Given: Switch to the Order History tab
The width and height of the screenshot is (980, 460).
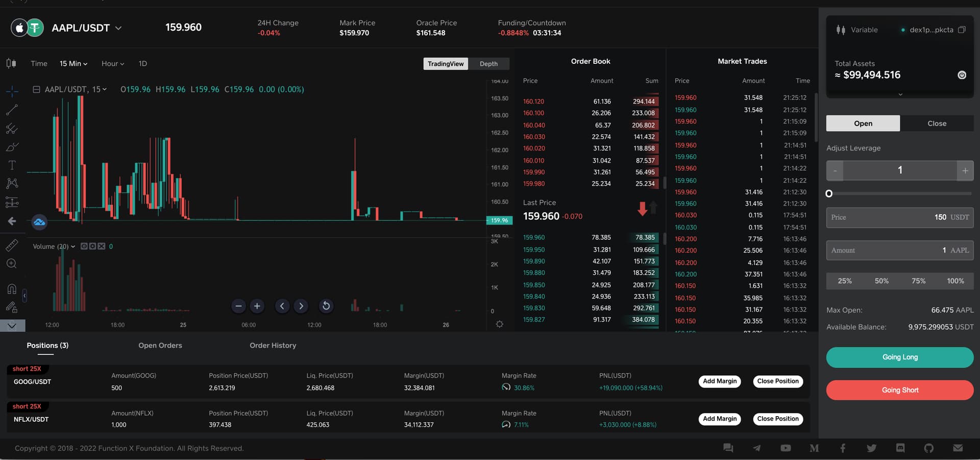Looking at the screenshot, I should point(273,345).
